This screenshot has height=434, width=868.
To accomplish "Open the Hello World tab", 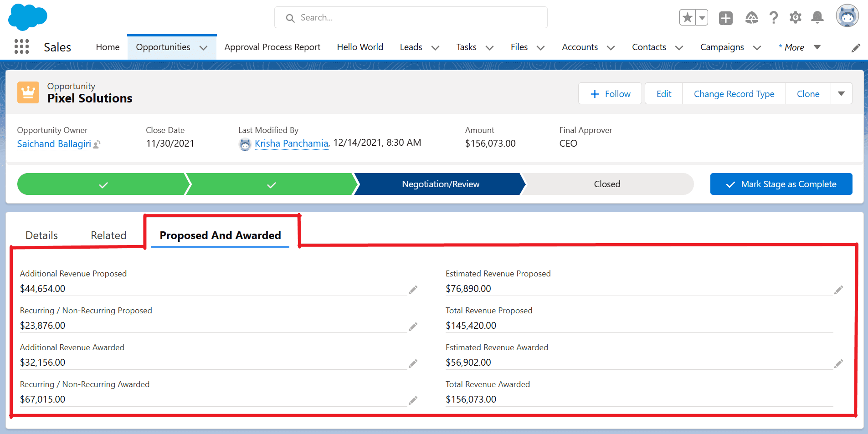I will pos(360,47).
